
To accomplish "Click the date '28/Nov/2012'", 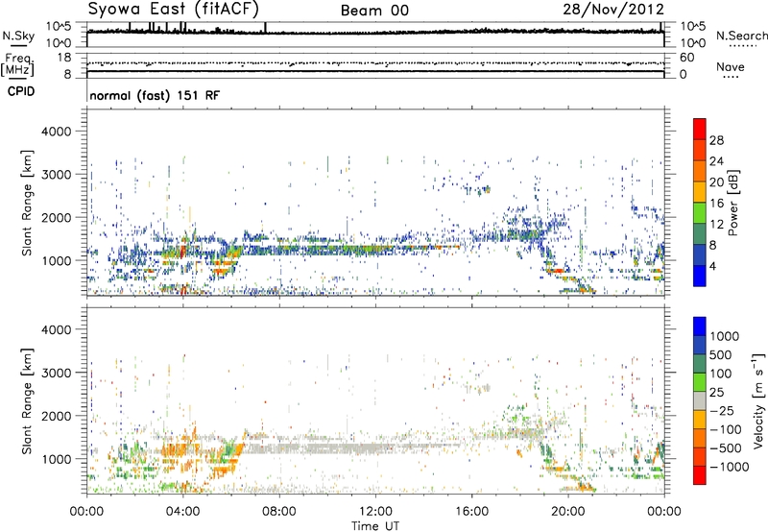I will pyautogui.click(x=613, y=10).
